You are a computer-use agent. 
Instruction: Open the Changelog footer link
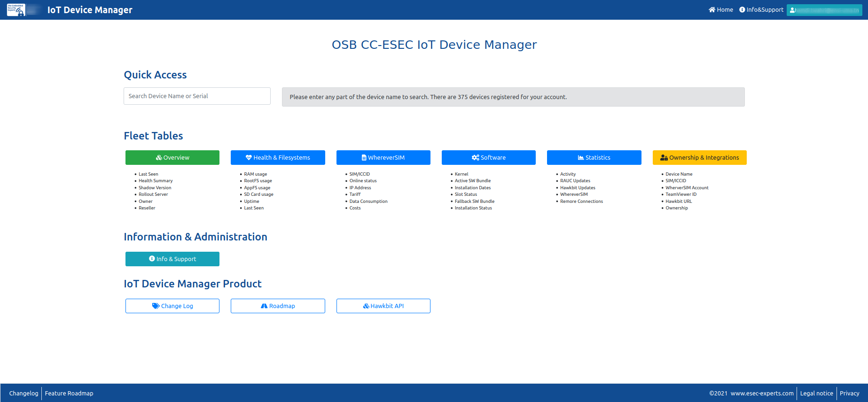23,394
